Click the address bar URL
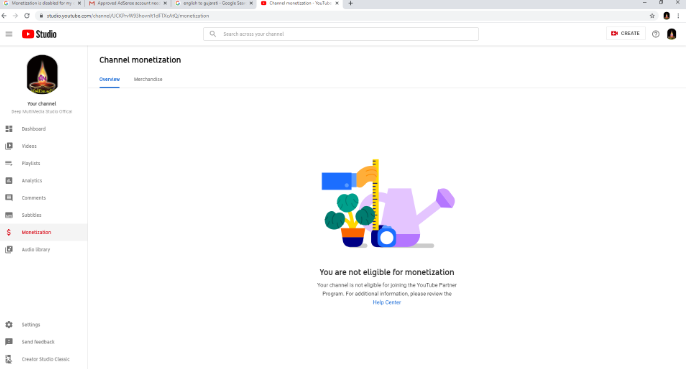689x369 pixels. (x=128, y=16)
